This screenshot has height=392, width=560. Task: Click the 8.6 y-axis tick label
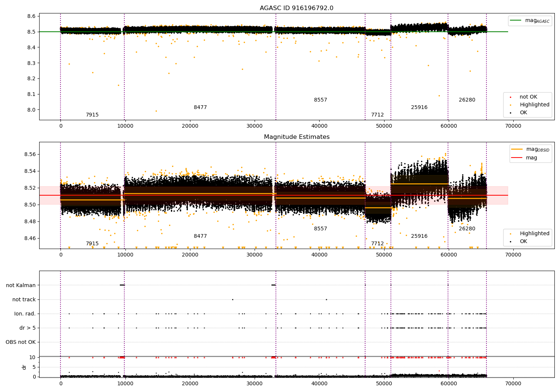pyautogui.click(x=31, y=16)
